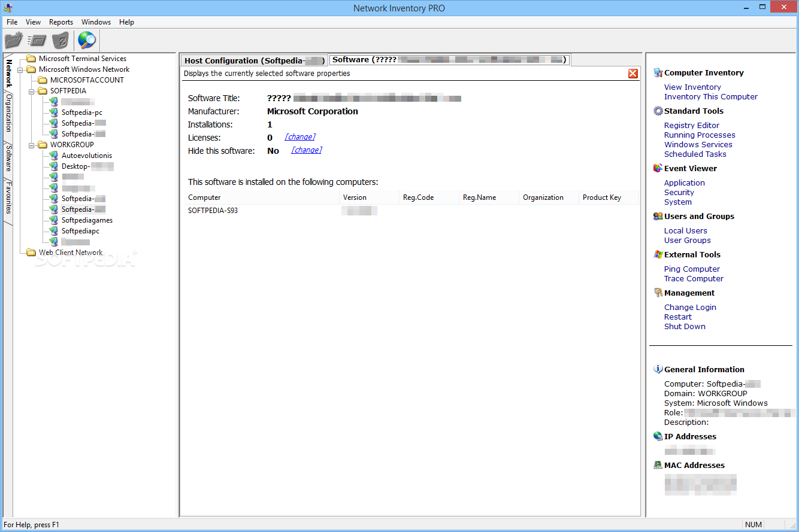Click the globe magnifier network scan toolbar icon
The image size is (799, 532).
point(87,40)
